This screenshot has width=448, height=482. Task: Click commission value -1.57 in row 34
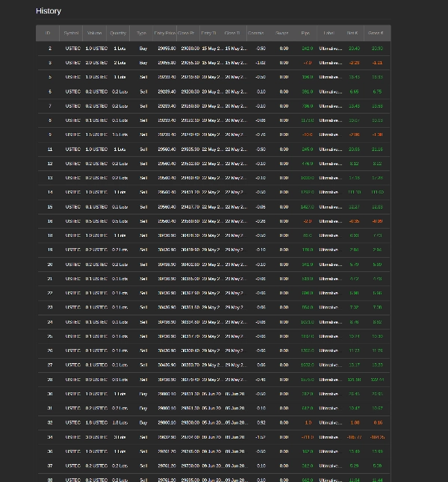coord(261,437)
